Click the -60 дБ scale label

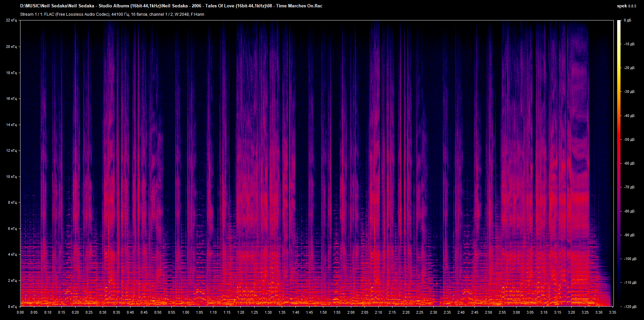coord(629,164)
